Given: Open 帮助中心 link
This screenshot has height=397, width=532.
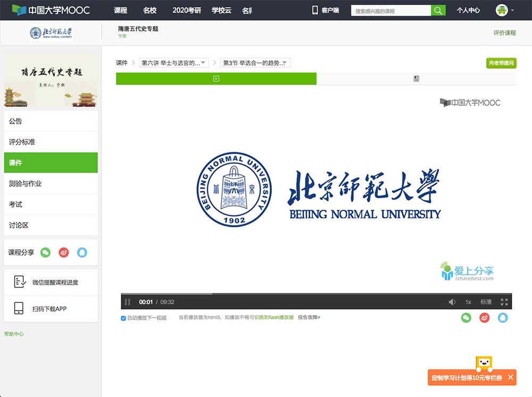Looking at the screenshot, I should click(x=14, y=334).
